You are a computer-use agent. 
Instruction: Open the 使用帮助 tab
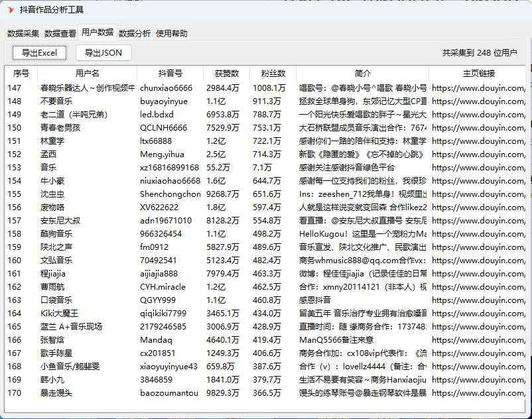171,32
